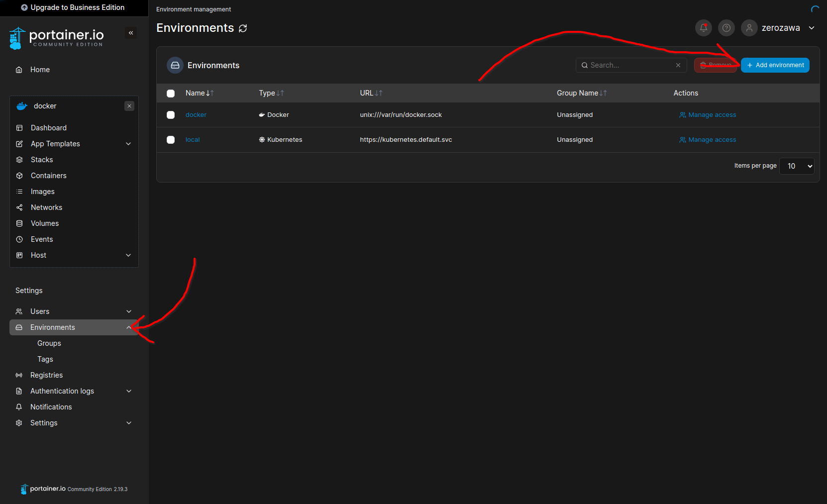The image size is (827, 504).
Task: Click the Add environment button
Action: 775,65
